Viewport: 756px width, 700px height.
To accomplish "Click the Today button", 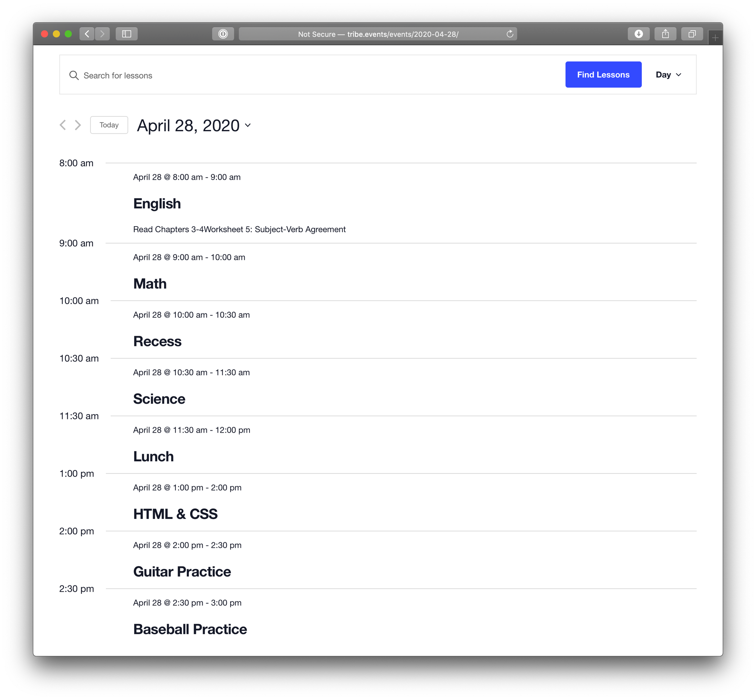I will click(x=109, y=125).
